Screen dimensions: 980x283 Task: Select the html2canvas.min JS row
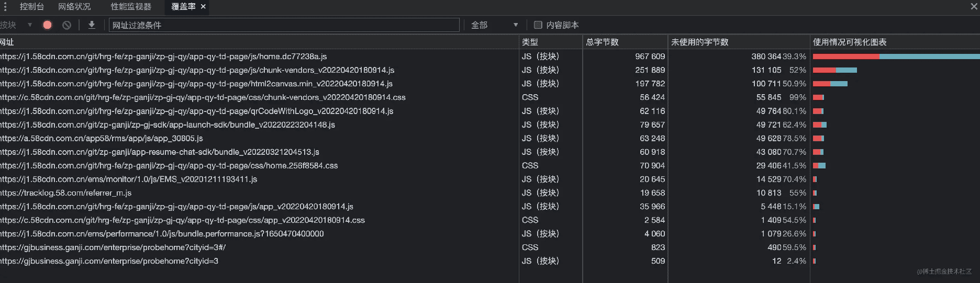[196, 84]
